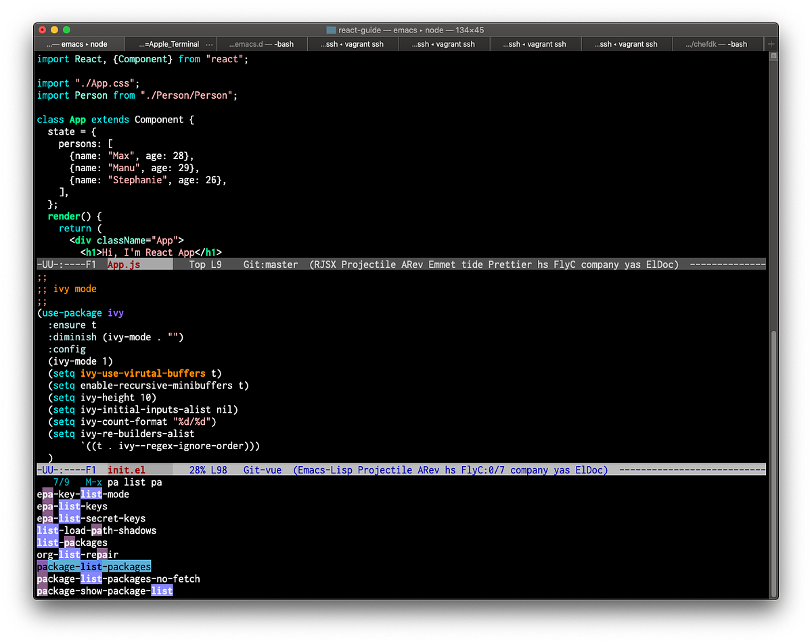Image resolution: width=812 pixels, height=644 pixels.
Task: Toggle the ARev auto-revert indicator
Action: pos(411,264)
